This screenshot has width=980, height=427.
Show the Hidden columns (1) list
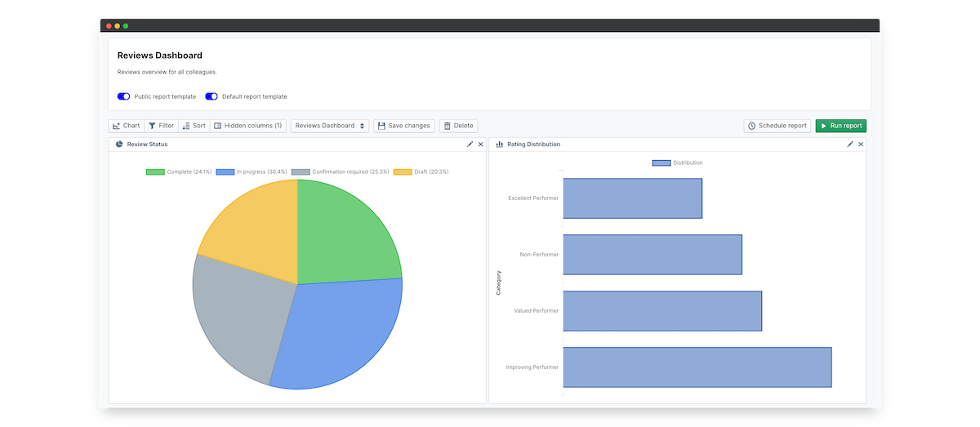coord(248,126)
